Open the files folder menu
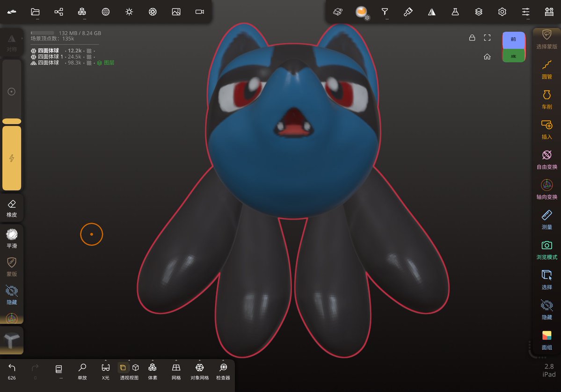The width and height of the screenshot is (561, 392). coord(35,12)
